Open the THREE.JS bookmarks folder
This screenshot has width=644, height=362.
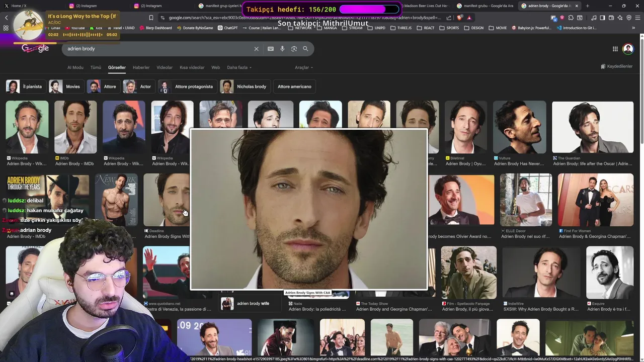coord(401,28)
